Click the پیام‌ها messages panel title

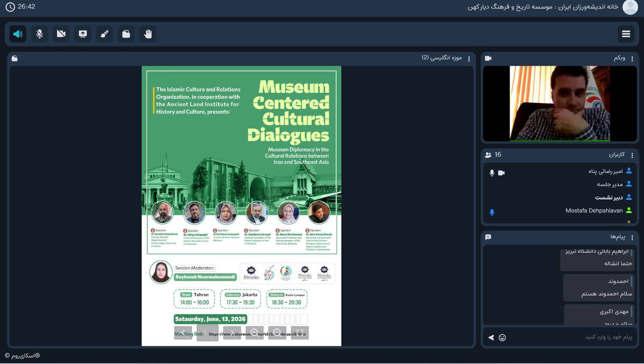(618, 237)
